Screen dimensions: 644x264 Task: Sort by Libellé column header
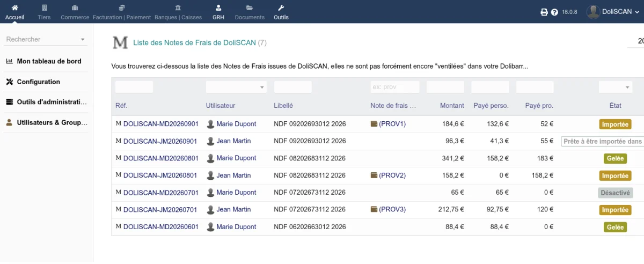[283, 106]
